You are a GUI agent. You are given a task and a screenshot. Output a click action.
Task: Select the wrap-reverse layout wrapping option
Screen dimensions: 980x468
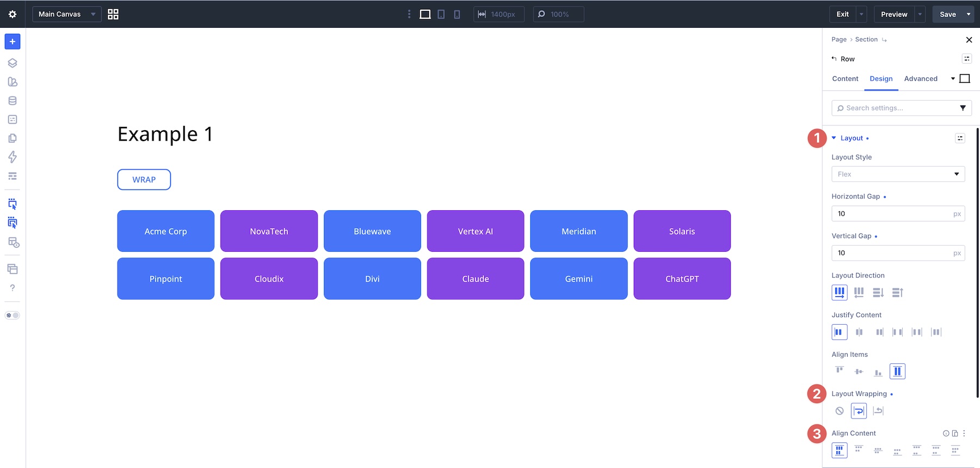pyautogui.click(x=878, y=411)
